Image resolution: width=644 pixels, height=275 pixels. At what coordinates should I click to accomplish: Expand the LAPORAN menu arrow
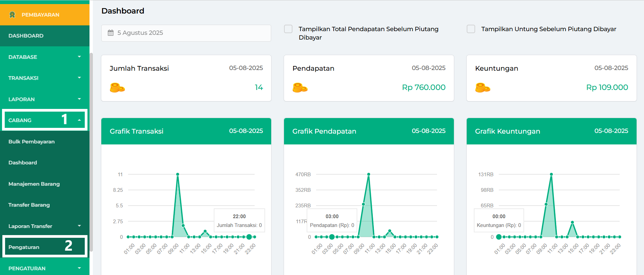[79, 99]
